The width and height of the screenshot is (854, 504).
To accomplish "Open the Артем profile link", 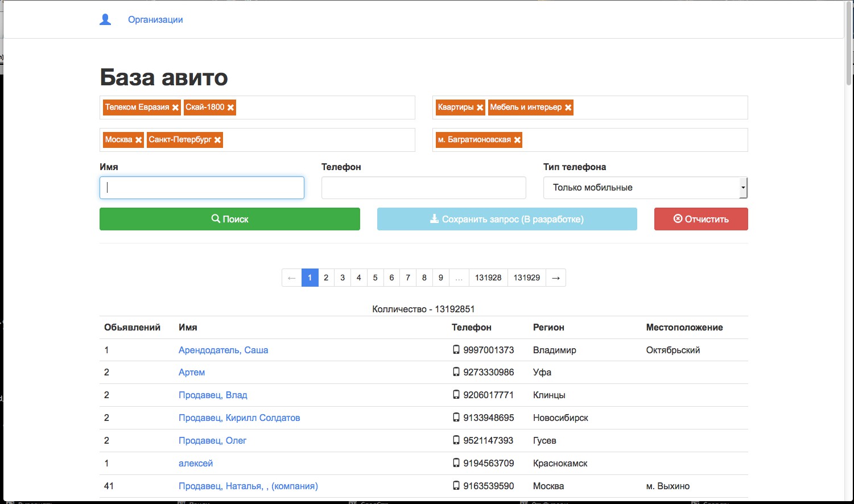I will pyautogui.click(x=192, y=372).
